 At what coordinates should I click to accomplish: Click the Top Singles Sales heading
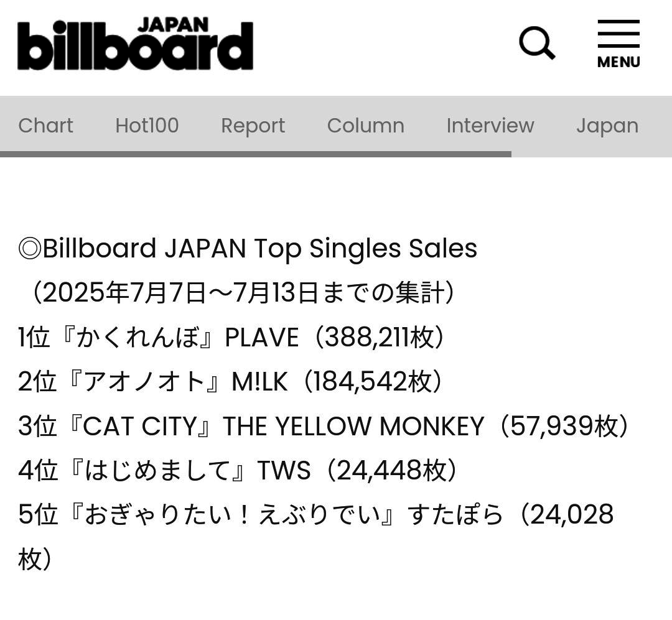click(248, 249)
